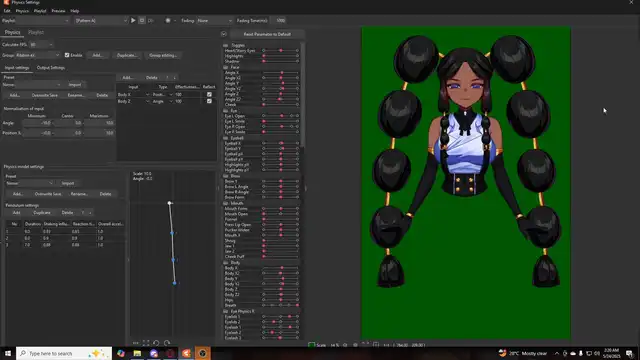
Task: Click the stop button next to play
Action: coord(142,20)
